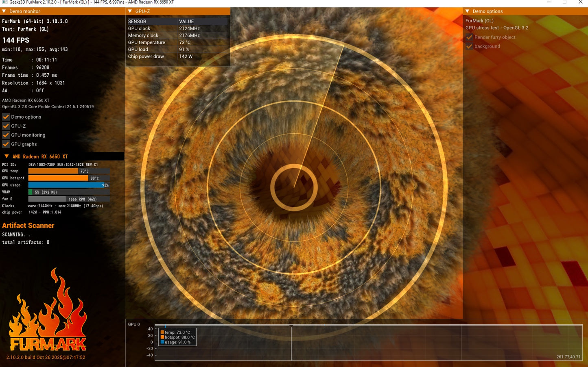Viewport: 588px width, 367px height.
Task: Click the PCI IDs DEV:1002-73EF line
Action: click(50, 165)
